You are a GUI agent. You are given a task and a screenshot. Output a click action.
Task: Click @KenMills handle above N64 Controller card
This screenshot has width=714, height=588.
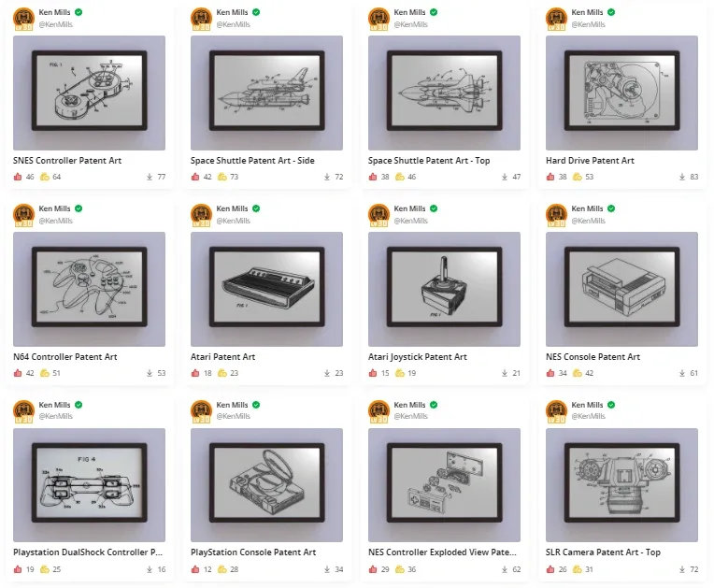[x=55, y=221]
